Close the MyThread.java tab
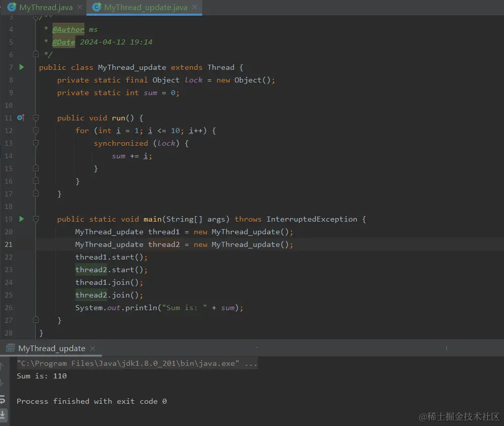Viewport: 504px width, 426px height. click(x=80, y=7)
